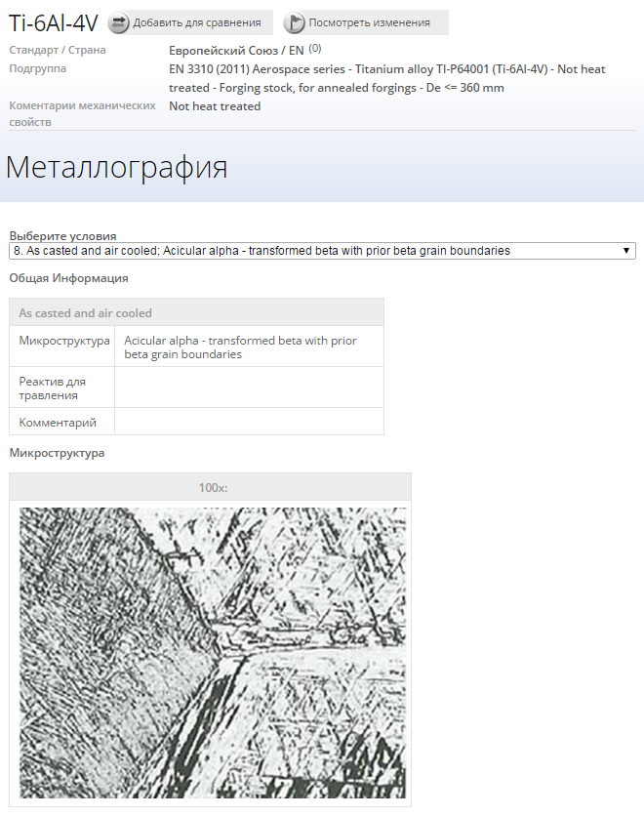Click the 'Общая Информация' section heading
644x816 pixels.
[68, 278]
